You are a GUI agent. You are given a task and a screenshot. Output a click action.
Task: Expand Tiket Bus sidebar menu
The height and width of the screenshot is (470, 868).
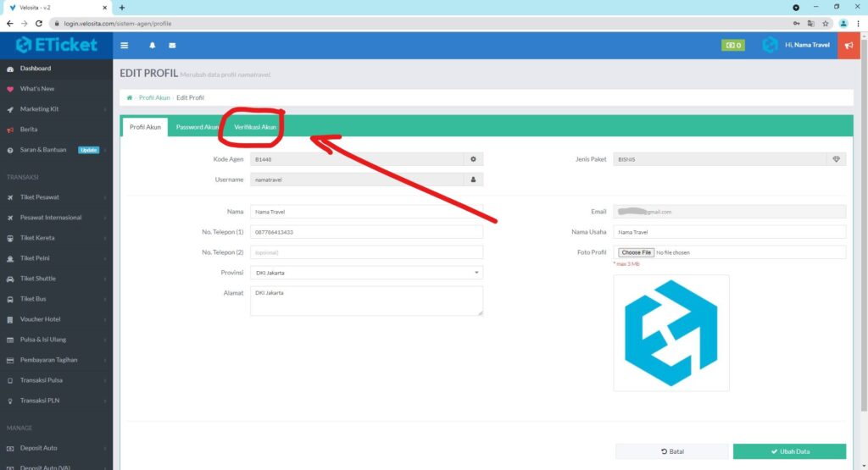tap(56, 299)
